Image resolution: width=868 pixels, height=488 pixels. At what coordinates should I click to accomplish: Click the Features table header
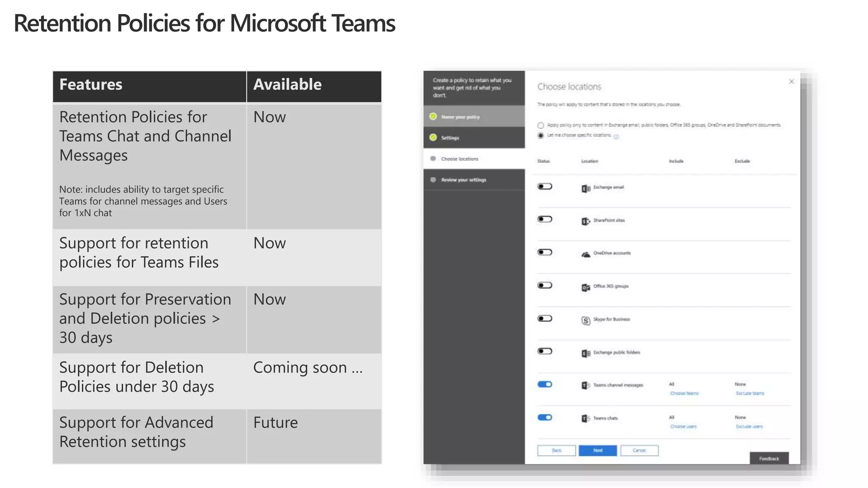point(149,86)
